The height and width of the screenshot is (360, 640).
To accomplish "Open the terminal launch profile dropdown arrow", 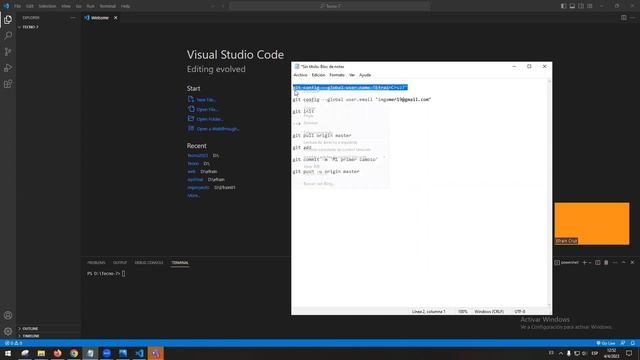I will 590,262.
